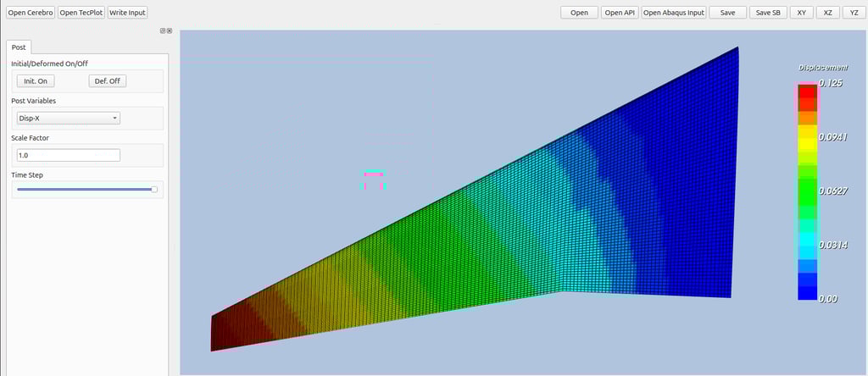
Task: Click the green band of displacement legend
Action: click(x=807, y=192)
